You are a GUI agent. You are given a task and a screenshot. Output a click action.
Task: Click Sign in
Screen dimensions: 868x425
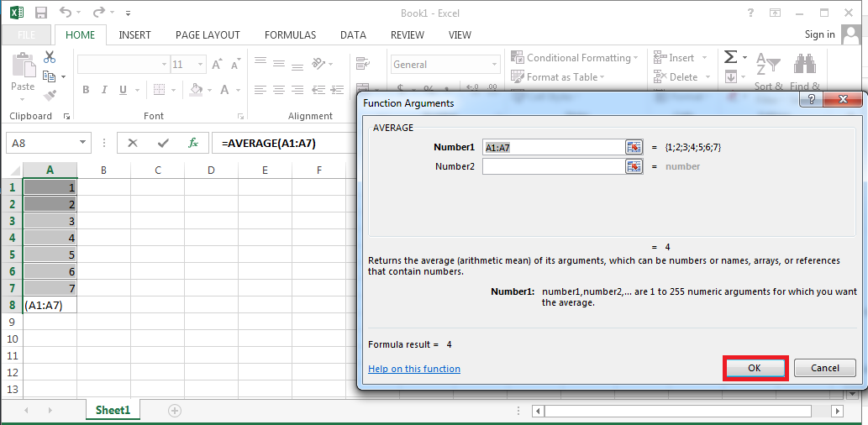[x=819, y=34]
